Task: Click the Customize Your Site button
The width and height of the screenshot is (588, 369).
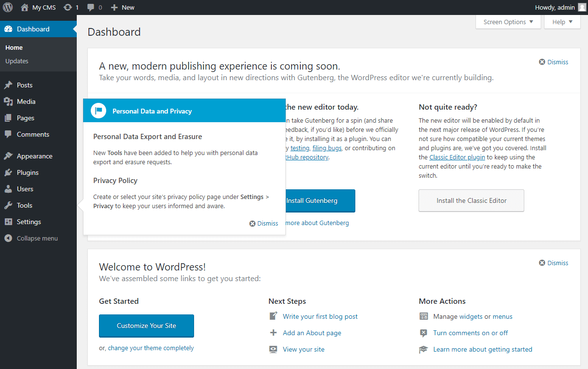Action: 146,326
